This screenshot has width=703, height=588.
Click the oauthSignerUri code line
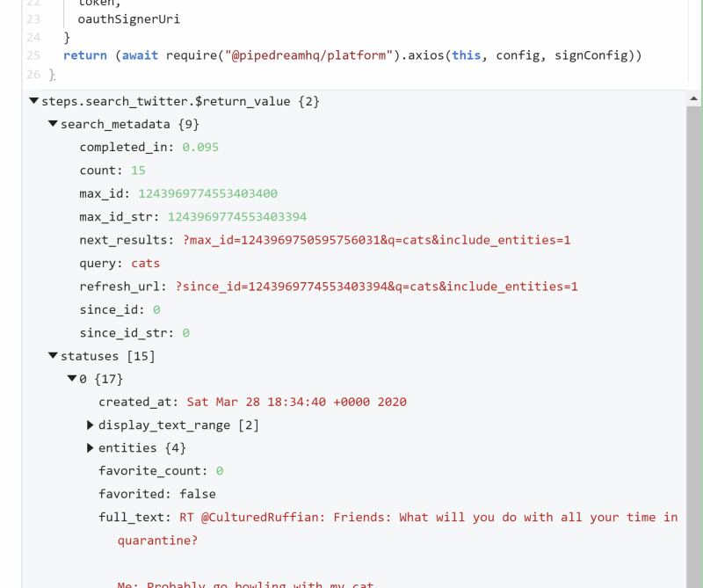click(x=128, y=19)
